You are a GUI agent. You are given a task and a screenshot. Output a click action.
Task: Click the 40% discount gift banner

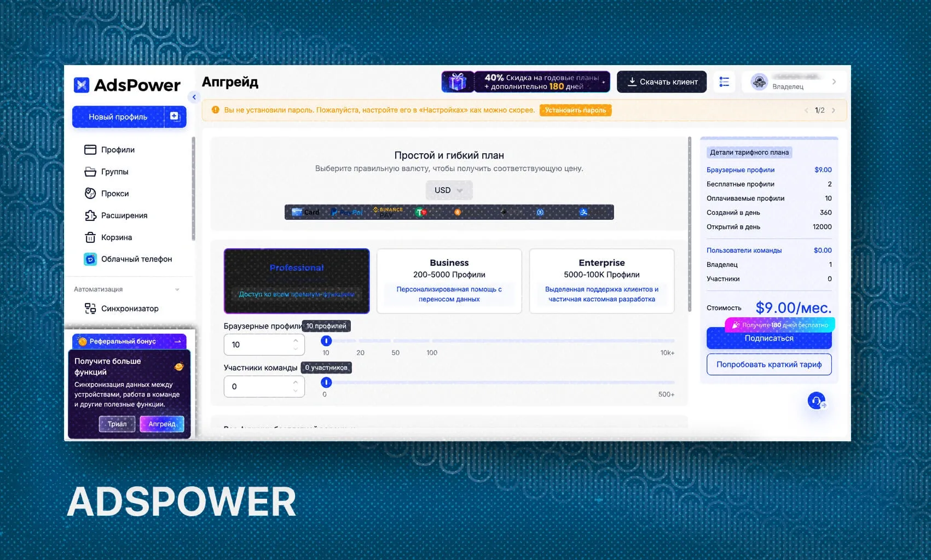pyautogui.click(x=526, y=82)
